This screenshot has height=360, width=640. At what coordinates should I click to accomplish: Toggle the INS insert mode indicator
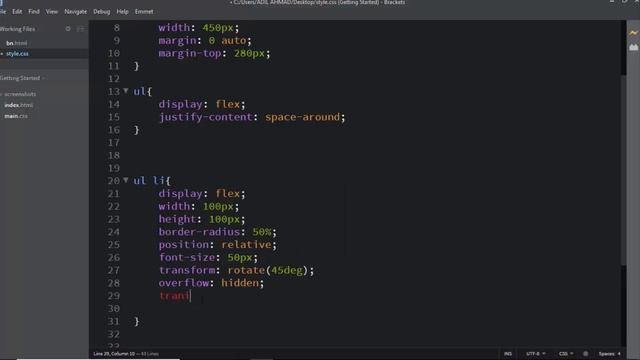click(x=508, y=353)
